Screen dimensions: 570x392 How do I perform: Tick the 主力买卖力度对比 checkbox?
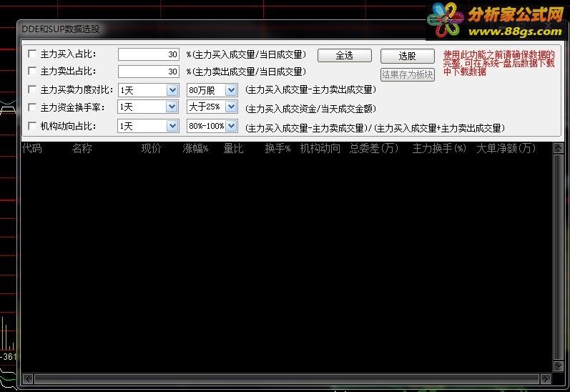point(32,89)
